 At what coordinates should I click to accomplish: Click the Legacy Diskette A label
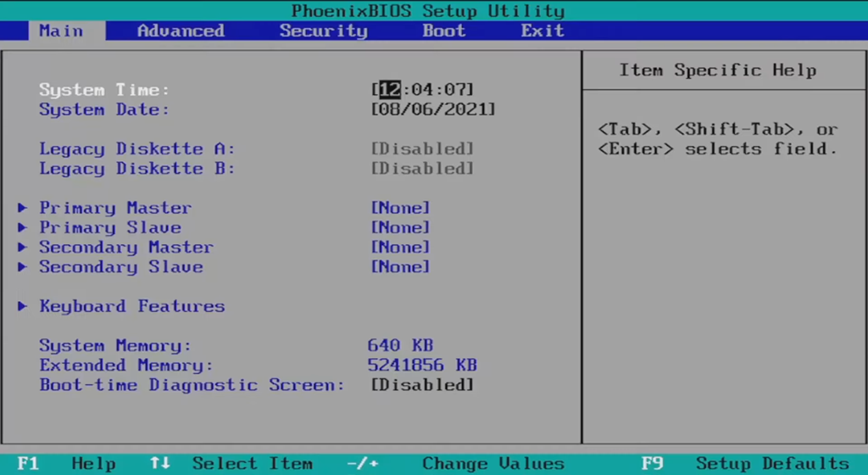point(137,149)
